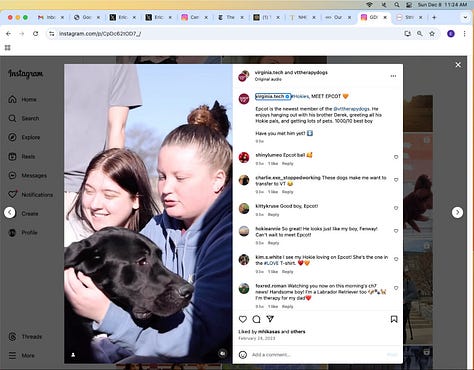474x370 pixels.
Task: Open Search in the Instagram sidebar
Action: [24, 118]
